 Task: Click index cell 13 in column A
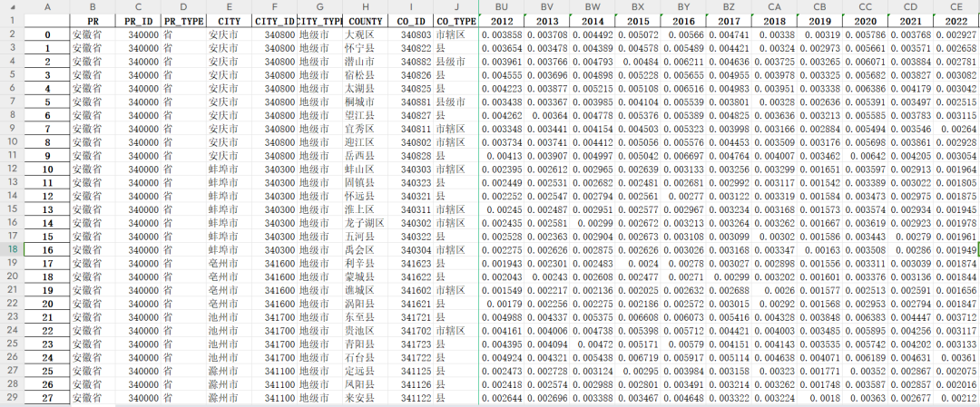click(48, 209)
